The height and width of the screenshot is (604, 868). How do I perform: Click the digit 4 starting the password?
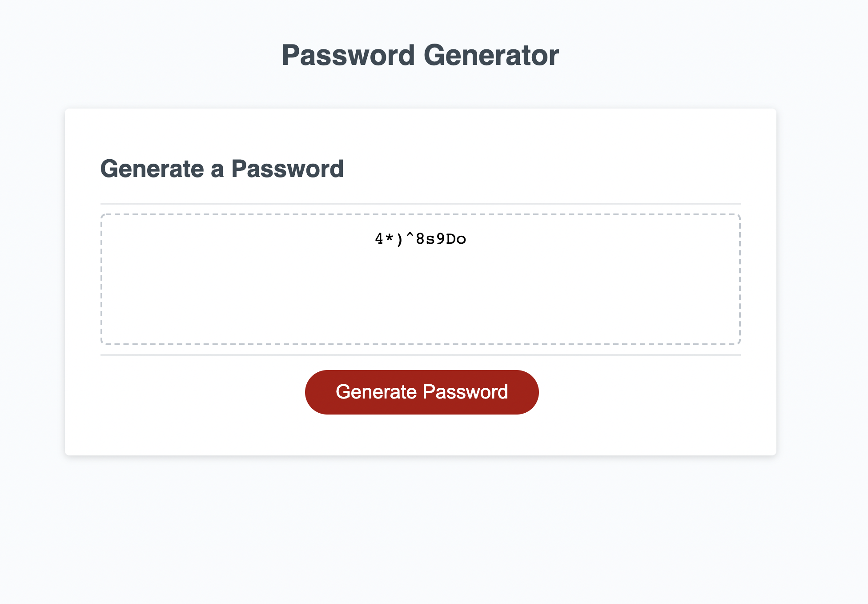coord(379,239)
